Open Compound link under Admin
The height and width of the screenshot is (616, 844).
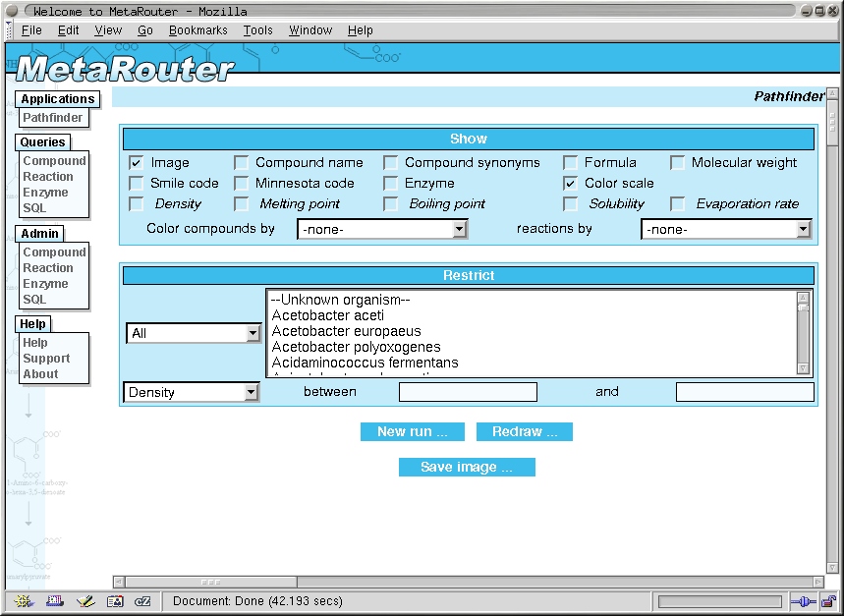click(54, 252)
